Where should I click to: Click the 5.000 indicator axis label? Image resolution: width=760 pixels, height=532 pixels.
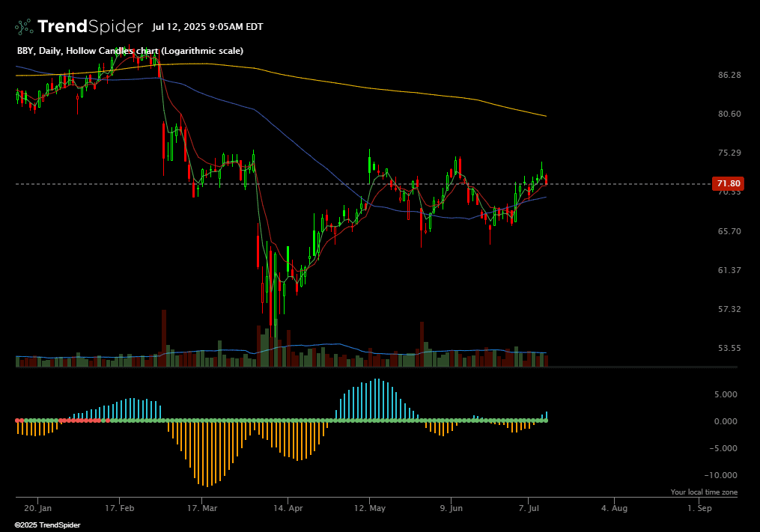725,394
